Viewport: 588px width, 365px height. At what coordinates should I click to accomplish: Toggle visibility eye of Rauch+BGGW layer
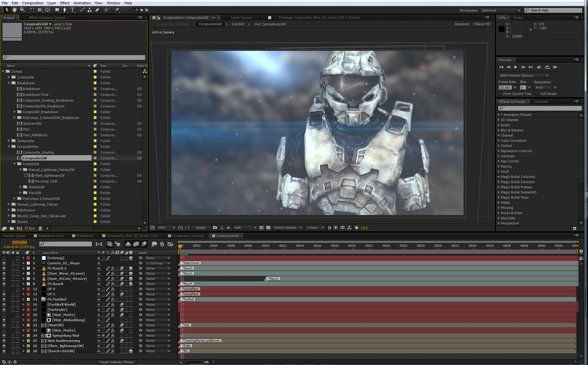pyautogui.click(x=4, y=351)
